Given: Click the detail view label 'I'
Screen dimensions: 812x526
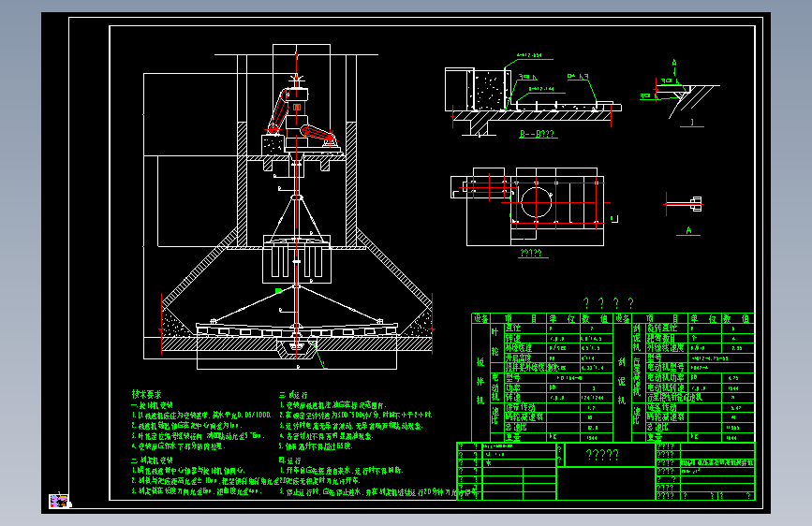Looking at the screenshot, I should (692, 123).
